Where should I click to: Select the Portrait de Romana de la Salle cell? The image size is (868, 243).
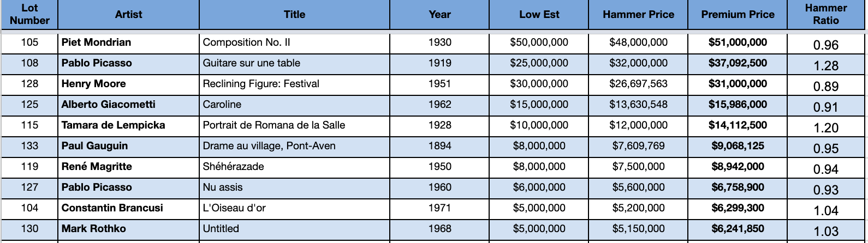click(x=294, y=125)
